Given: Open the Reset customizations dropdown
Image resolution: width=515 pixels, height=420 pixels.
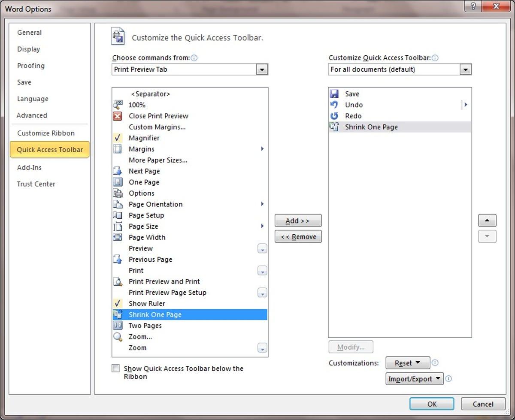Looking at the screenshot, I should [408, 363].
